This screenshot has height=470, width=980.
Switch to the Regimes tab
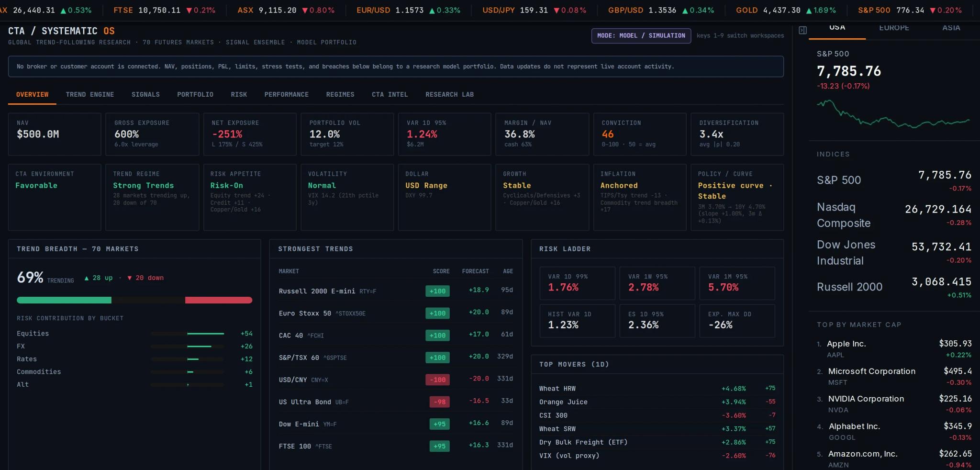[x=340, y=94]
